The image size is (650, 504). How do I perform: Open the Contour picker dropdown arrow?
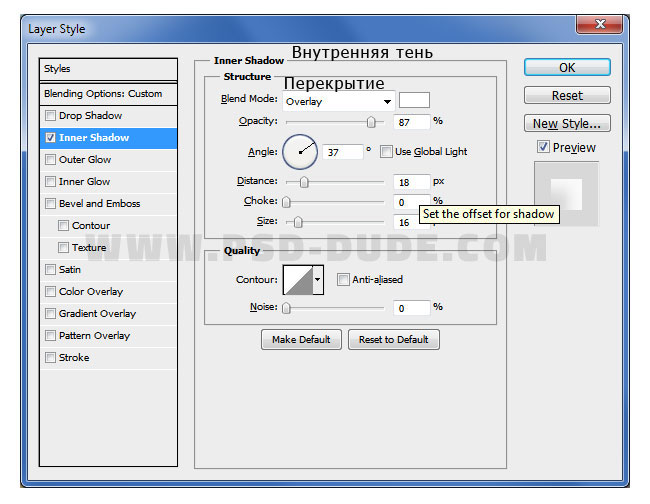(318, 280)
